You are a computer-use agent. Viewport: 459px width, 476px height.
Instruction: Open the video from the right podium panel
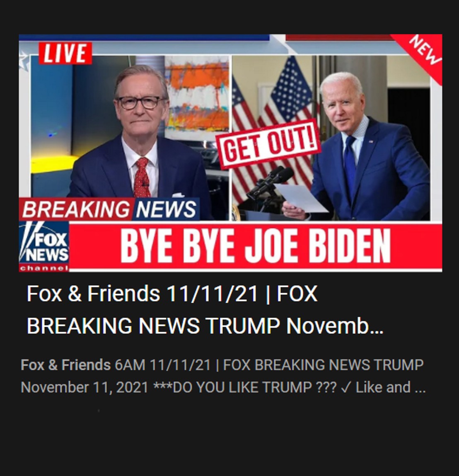click(x=331, y=138)
